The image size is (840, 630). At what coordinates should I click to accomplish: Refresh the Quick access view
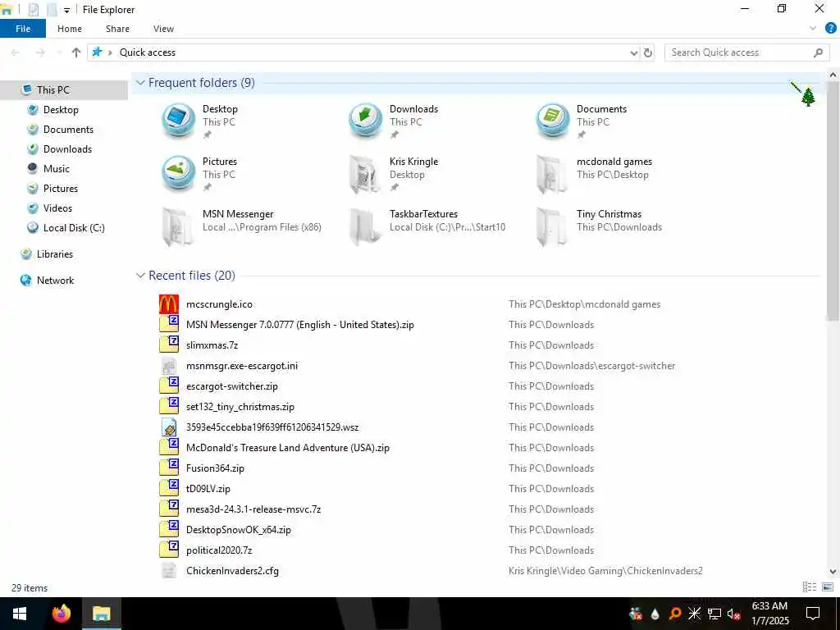pos(648,52)
